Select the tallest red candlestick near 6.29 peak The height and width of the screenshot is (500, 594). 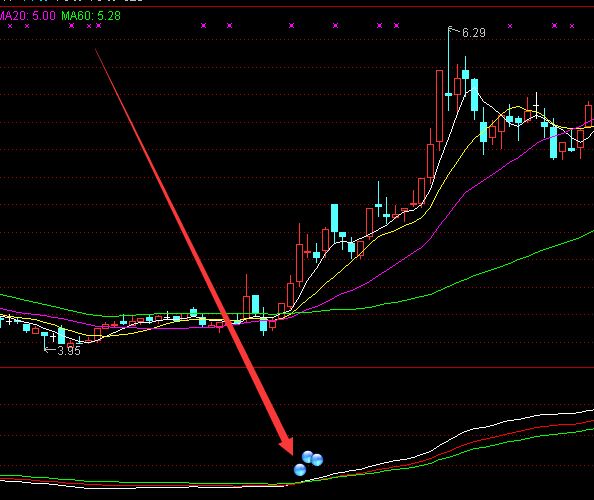pos(439,106)
